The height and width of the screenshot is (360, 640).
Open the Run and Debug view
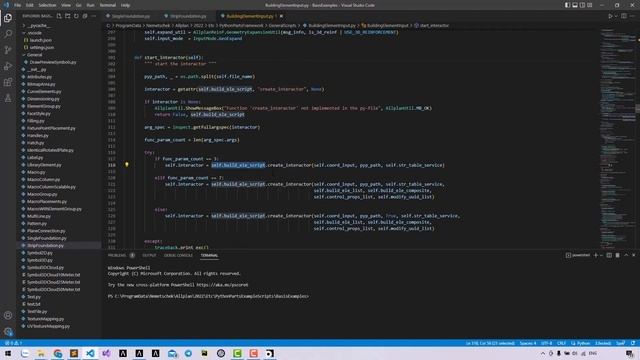click(x=8, y=66)
